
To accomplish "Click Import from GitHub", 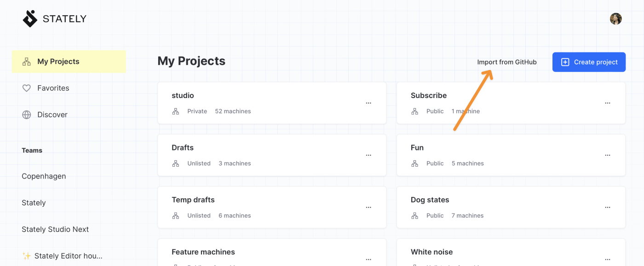I will 506,62.
